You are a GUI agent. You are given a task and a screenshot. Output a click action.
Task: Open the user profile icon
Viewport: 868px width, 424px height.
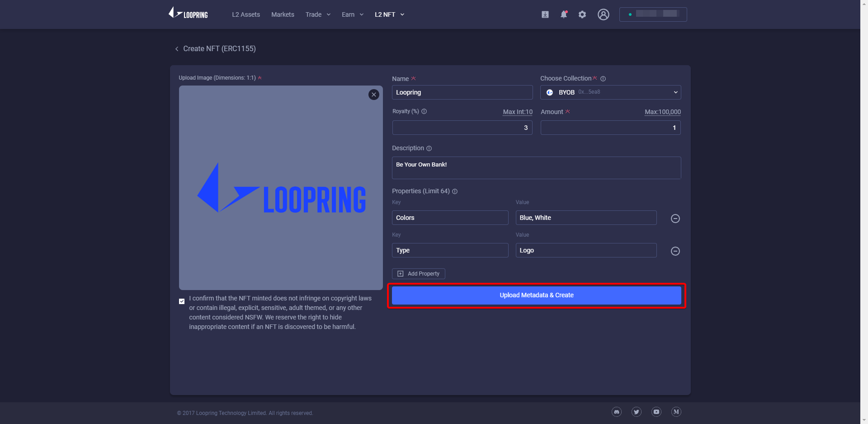[x=604, y=14]
